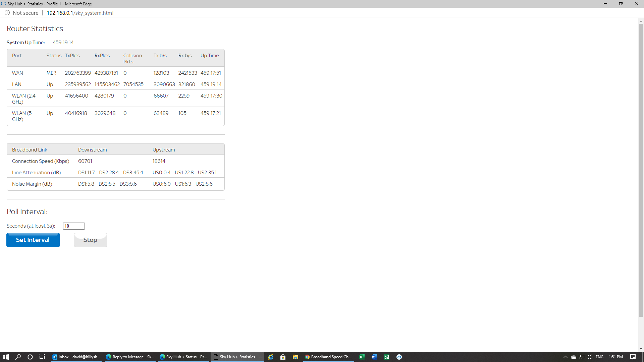Open Task View from taskbar
644x362 pixels.
tap(42, 357)
